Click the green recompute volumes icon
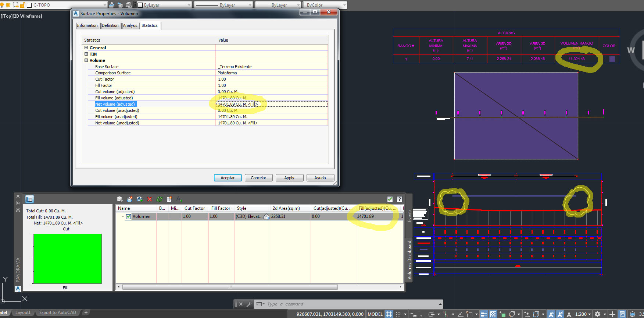The height and width of the screenshot is (318, 644). click(160, 199)
